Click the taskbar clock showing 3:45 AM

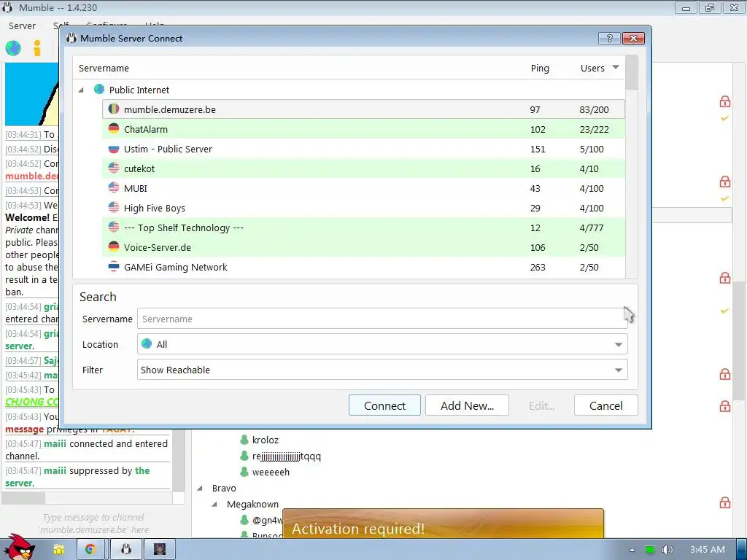(708, 550)
